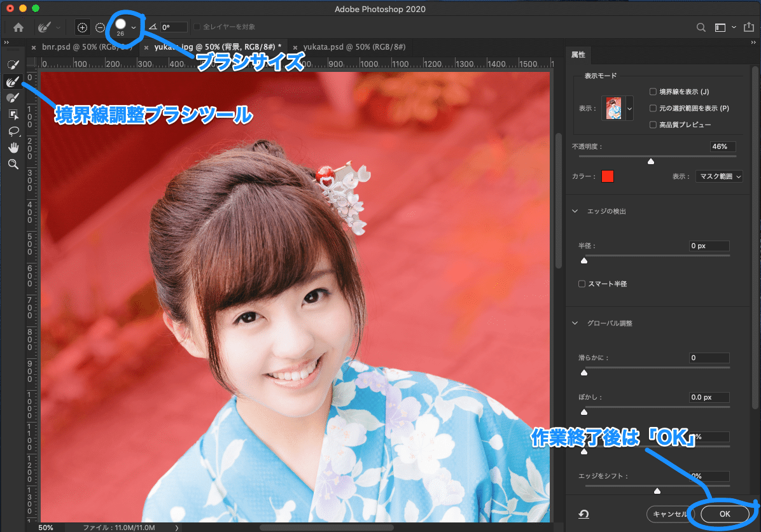Open tool preset dropdown arrow beside brush icon

(59, 27)
